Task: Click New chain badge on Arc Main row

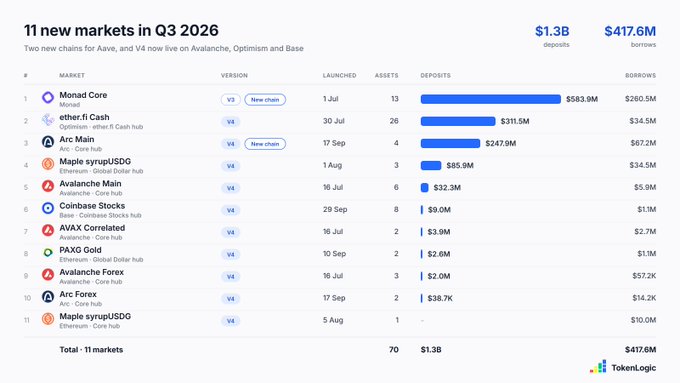Action: click(x=265, y=144)
